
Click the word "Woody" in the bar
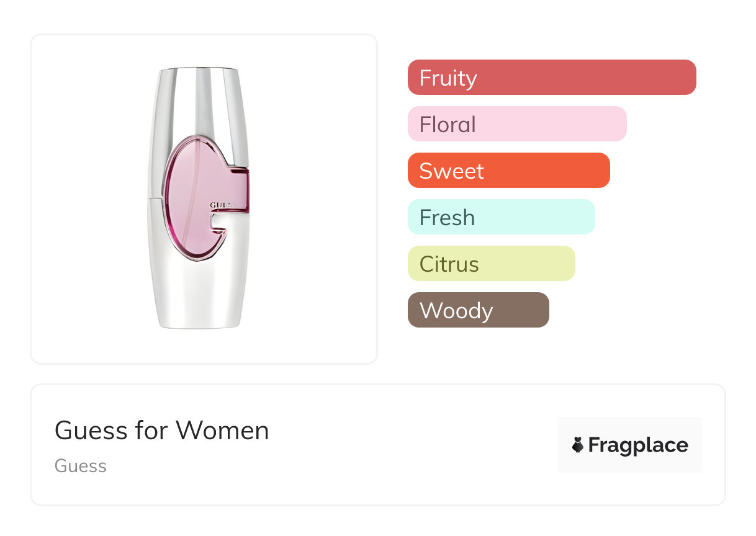pos(456,311)
